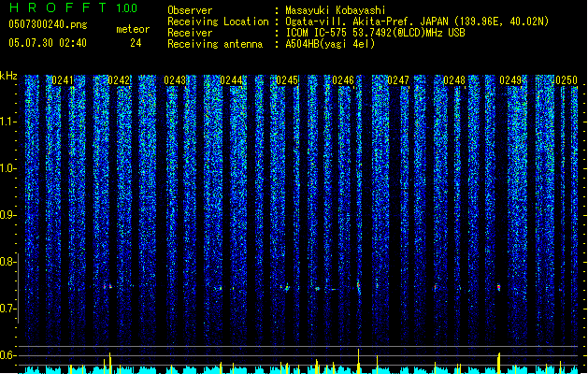Click the 1.1 kHz axis label
588x374 pixels.
coord(7,122)
